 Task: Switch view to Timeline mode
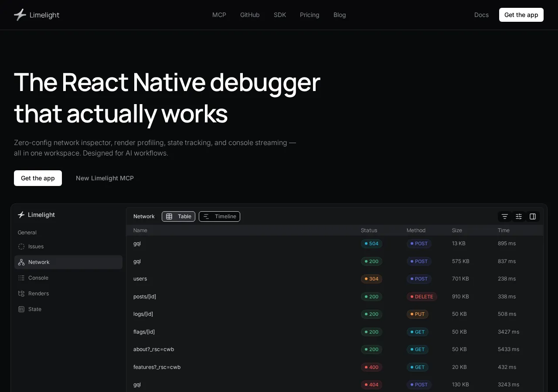(219, 216)
